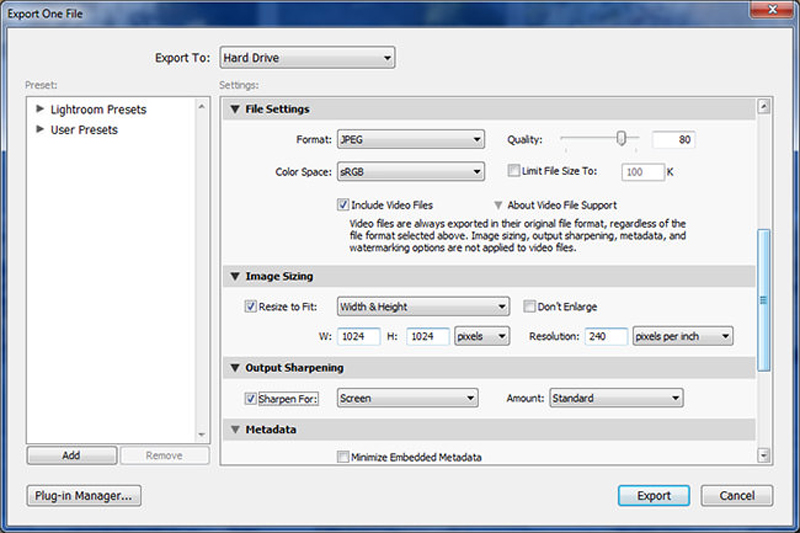Open the Format JPEG dropdown
The image size is (800, 533).
pos(410,140)
